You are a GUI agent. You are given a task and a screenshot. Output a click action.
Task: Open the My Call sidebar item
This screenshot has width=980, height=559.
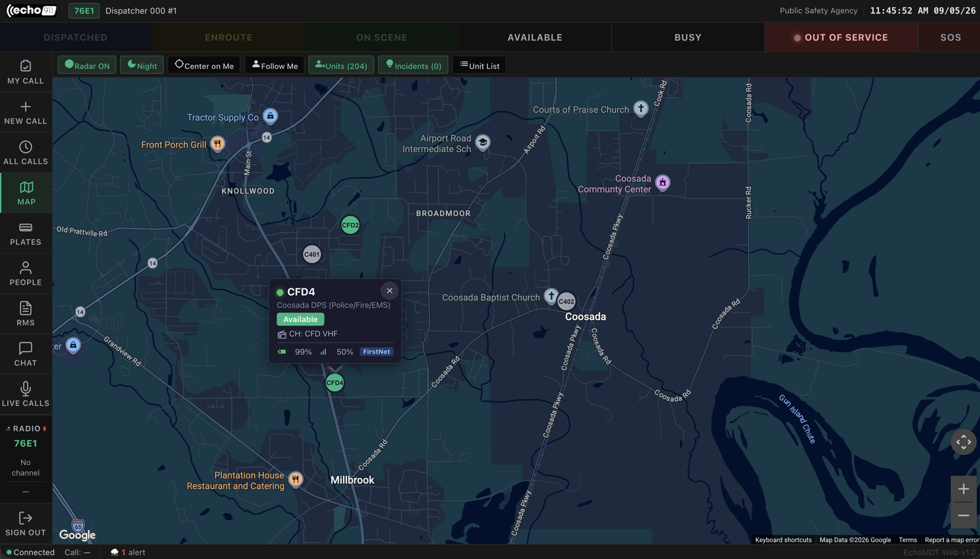(x=25, y=72)
